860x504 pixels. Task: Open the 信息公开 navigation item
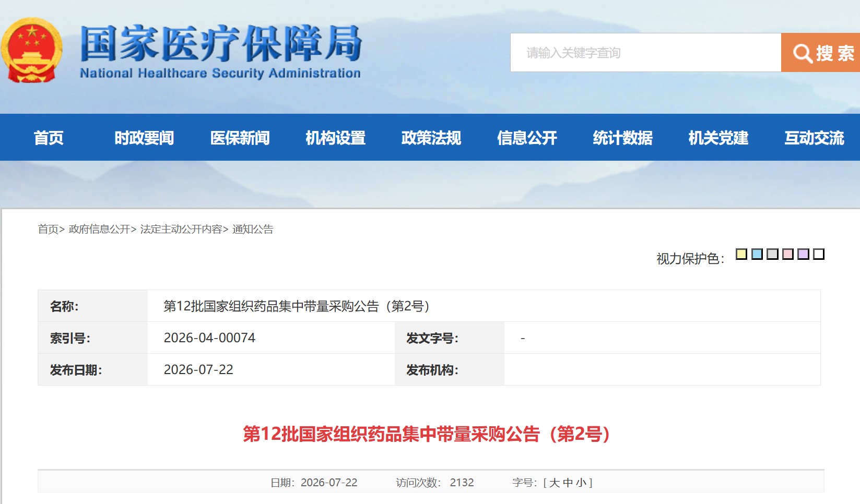pos(527,138)
